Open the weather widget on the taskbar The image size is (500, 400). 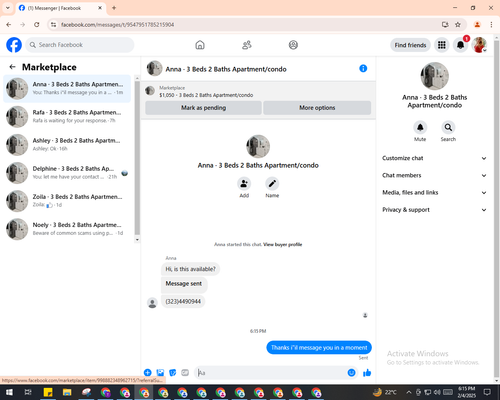[385, 392]
